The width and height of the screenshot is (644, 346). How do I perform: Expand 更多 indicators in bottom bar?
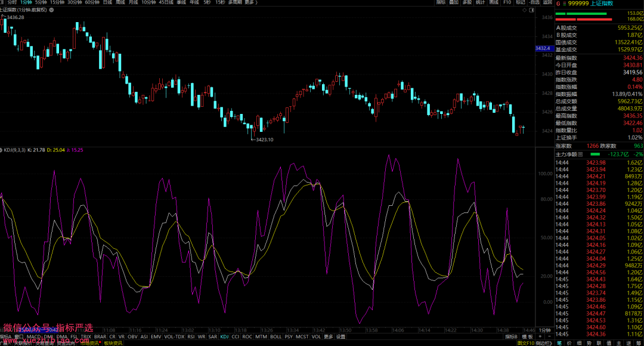tap(328, 336)
